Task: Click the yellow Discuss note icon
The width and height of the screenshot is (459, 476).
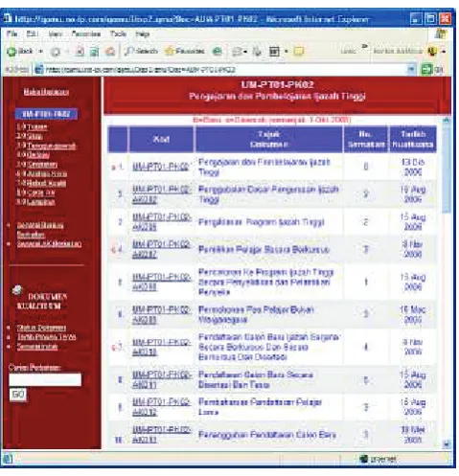Action: (x=298, y=51)
